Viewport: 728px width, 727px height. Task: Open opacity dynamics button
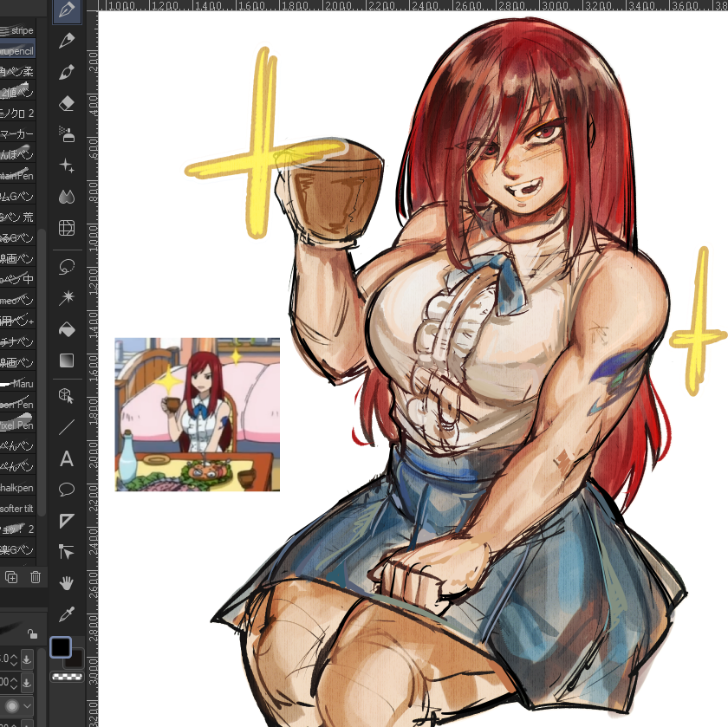(x=27, y=683)
